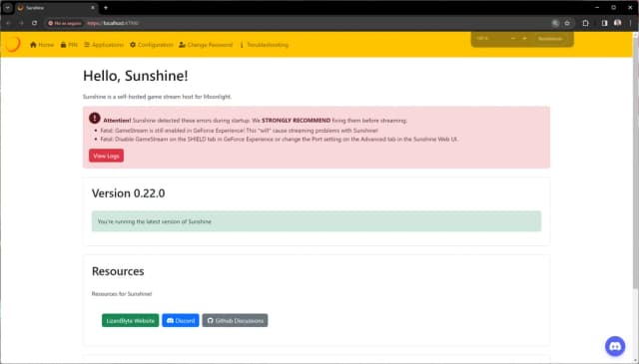This screenshot has width=639, height=364.
Task: Click the reset zoom button in popup
Action: click(x=550, y=38)
